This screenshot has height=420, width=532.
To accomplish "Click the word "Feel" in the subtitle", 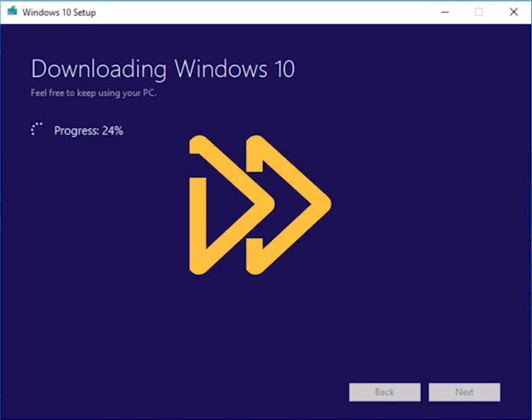I will 38,93.
